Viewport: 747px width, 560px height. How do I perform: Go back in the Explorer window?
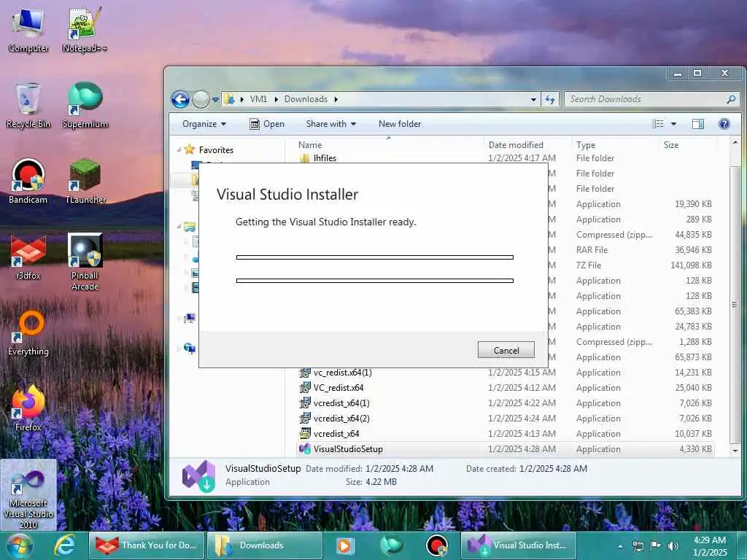180,99
